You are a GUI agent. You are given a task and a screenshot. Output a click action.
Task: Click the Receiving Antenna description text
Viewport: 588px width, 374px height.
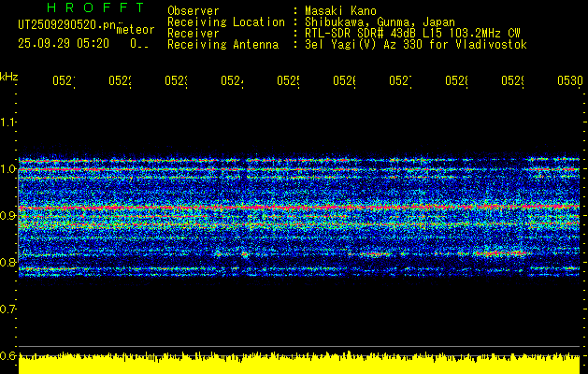click(416, 45)
